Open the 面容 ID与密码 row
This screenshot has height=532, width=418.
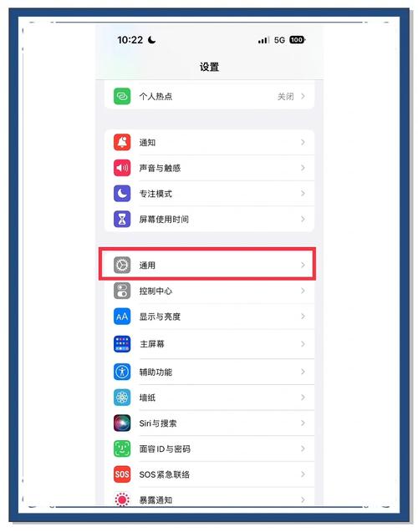[x=209, y=448]
